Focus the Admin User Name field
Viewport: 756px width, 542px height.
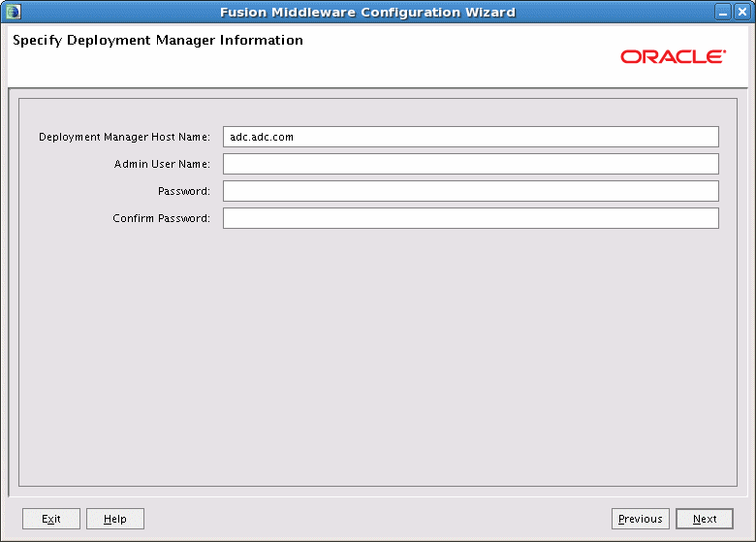(x=471, y=164)
